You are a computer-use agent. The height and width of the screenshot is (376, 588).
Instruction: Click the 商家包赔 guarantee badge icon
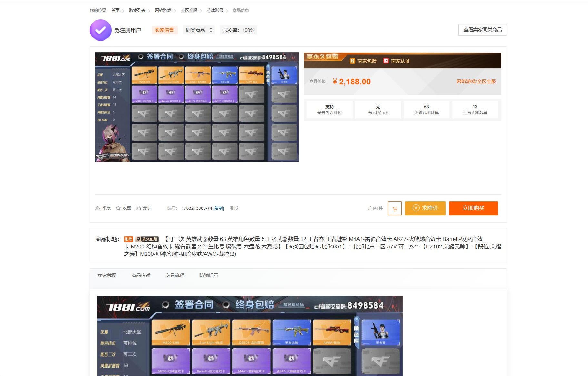click(353, 61)
